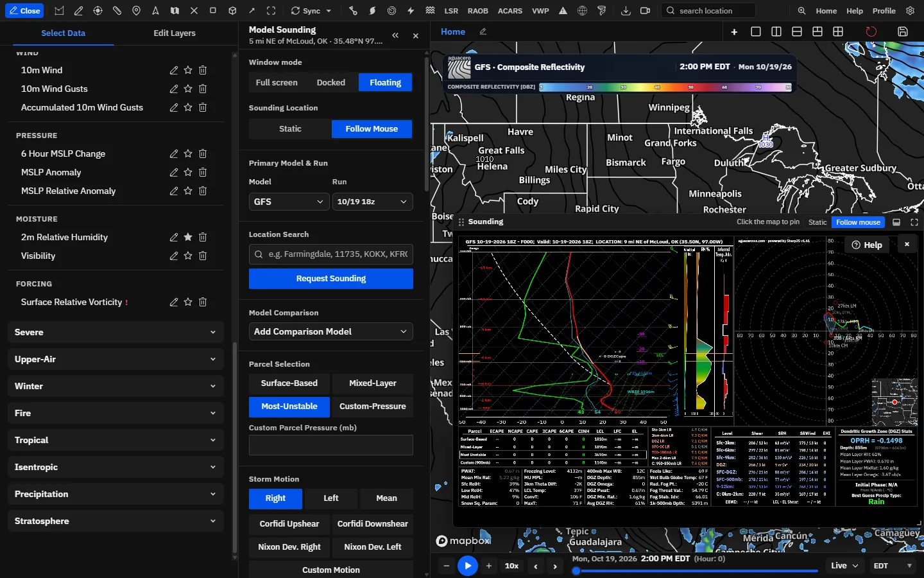The image size is (924, 578).
Task: Select Left storm motion
Action: (x=331, y=498)
